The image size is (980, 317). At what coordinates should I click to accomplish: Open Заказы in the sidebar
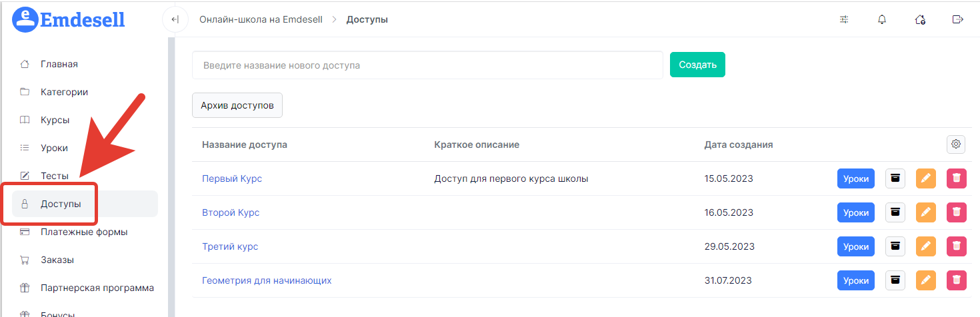click(x=57, y=260)
